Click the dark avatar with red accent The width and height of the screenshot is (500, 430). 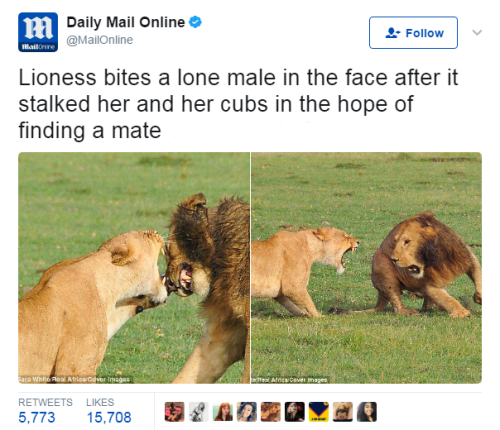(x=295, y=412)
